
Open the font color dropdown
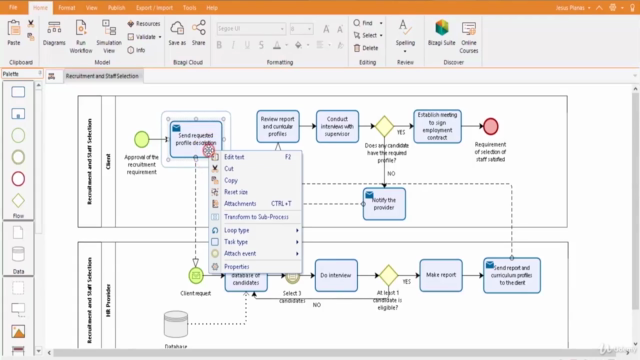[x=287, y=45]
